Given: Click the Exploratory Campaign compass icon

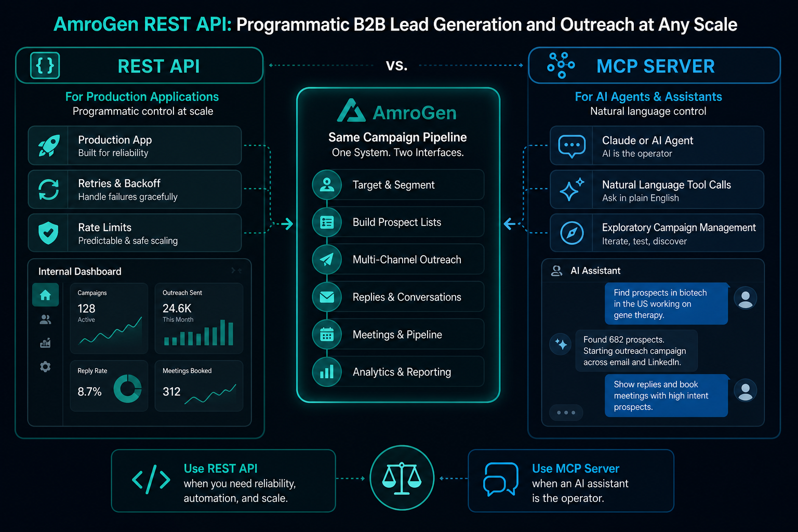Looking at the screenshot, I should pyautogui.click(x=572, y=233).
